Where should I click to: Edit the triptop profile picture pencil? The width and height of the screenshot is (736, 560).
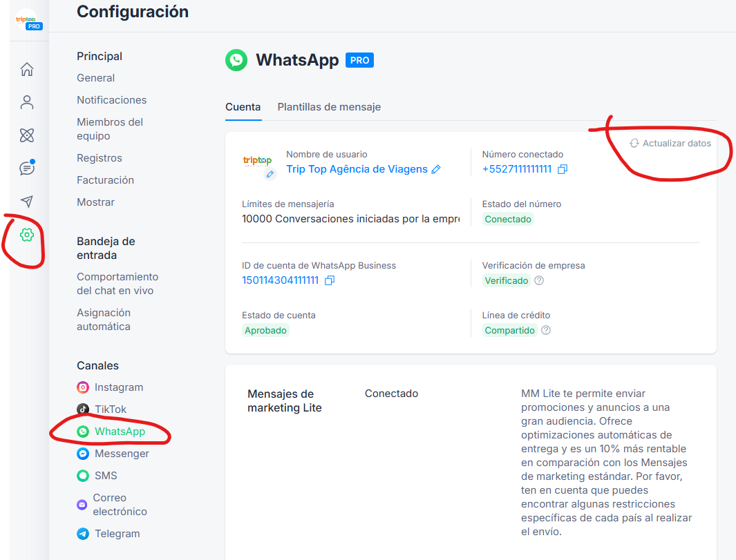pyautogui.click(x=270, y=175)
